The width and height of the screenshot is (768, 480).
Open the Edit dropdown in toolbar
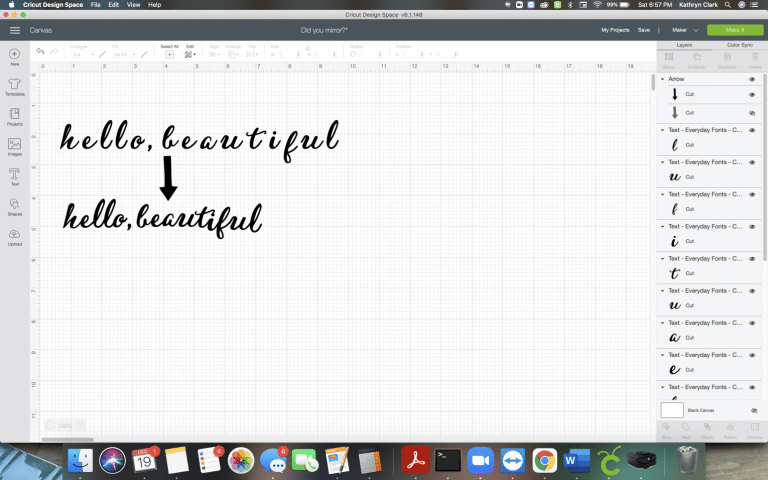(x=189, y=53)
